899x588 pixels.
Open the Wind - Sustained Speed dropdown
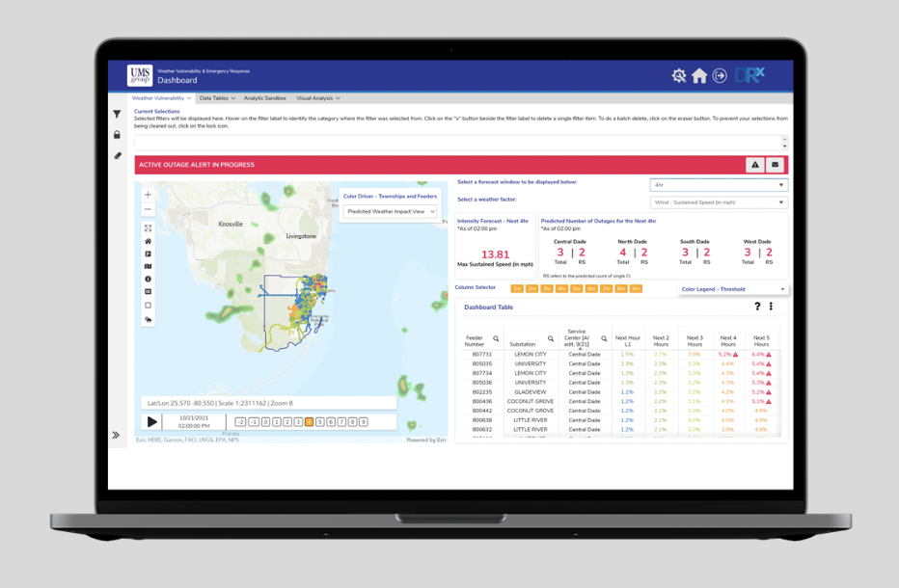coord(719,202)
